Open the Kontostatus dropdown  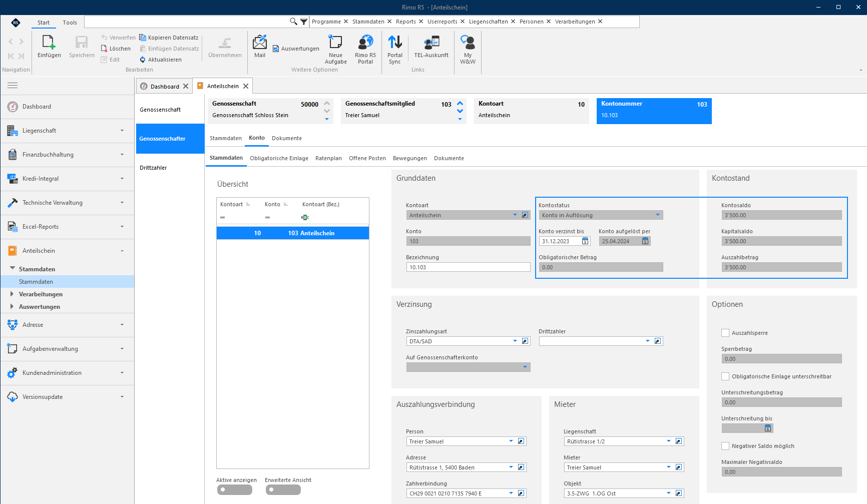658,215
